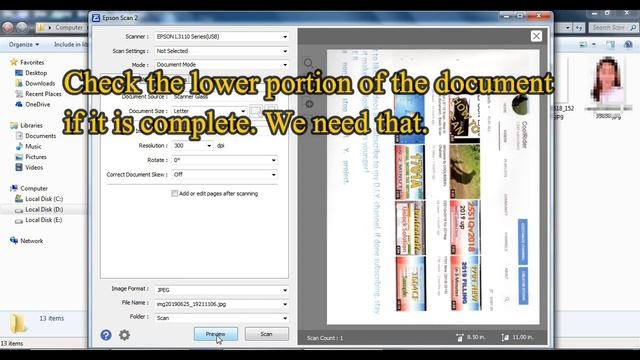Click Explorer forward navigation button

pos(22,27)
